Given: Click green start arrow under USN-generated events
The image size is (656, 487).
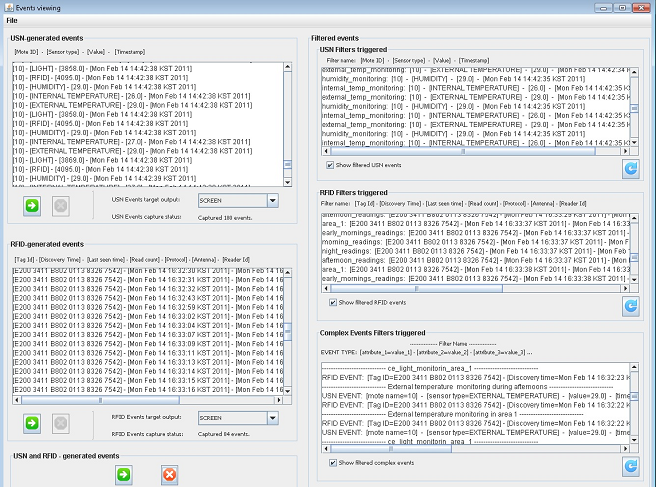Looking at the screenshot, I should click(32, 205).
